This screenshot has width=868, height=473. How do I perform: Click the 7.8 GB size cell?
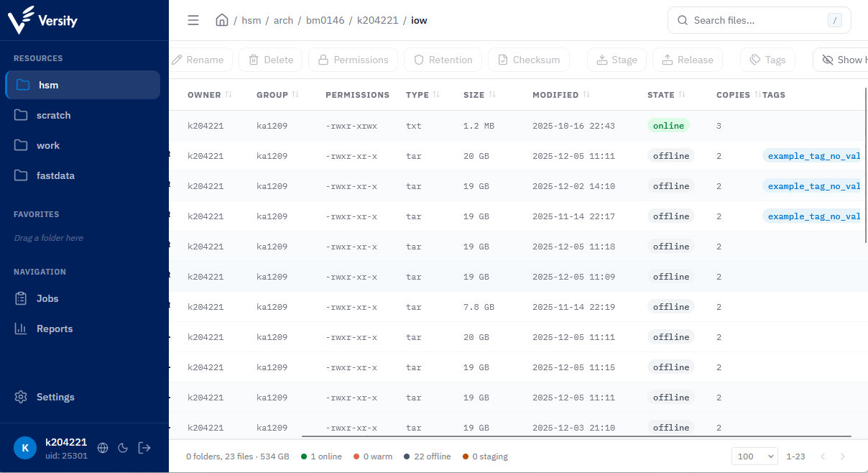[479, 307]
